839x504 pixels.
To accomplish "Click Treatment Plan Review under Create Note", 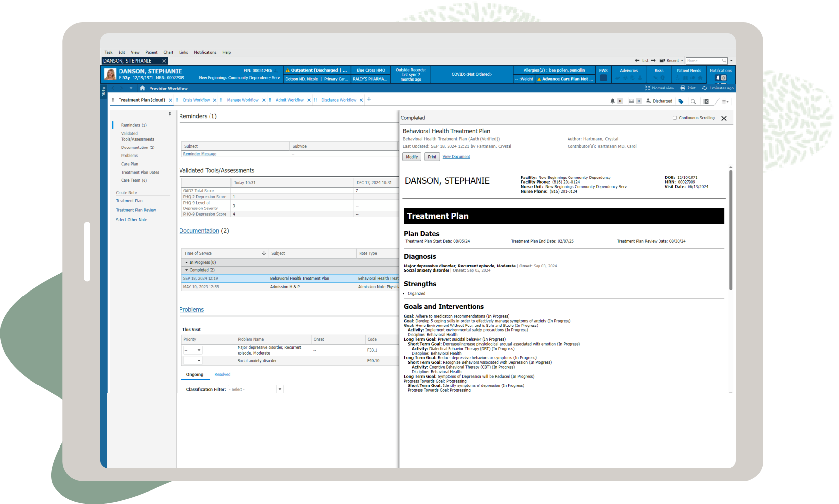I will [136, 210].
